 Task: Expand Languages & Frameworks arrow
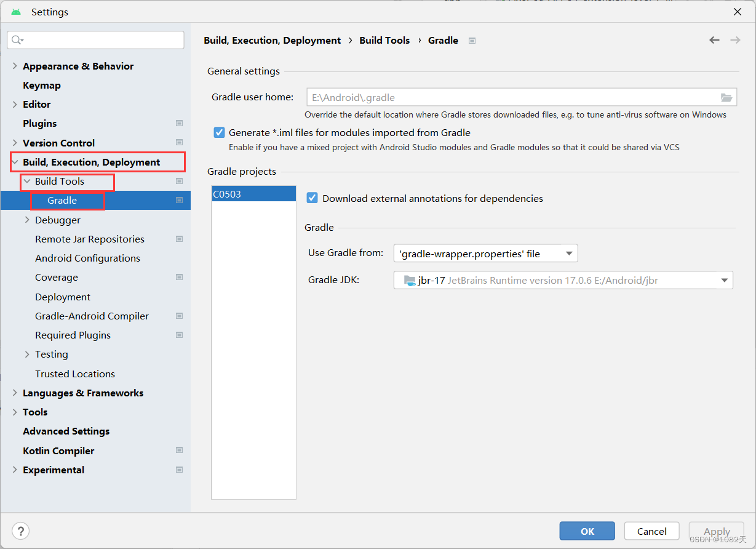pos(15,393)
